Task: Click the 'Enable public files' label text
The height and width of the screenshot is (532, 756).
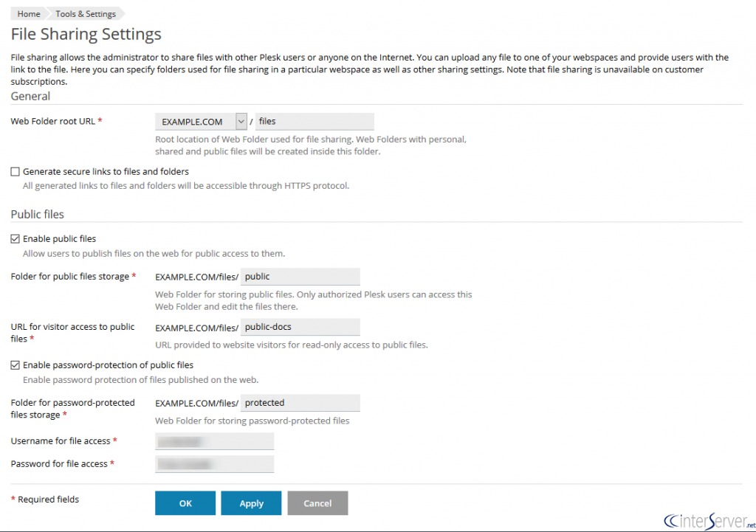Action: (x=59, y=238)
